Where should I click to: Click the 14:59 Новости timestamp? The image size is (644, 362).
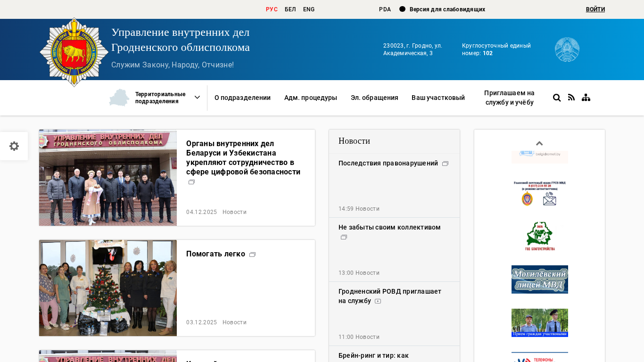coord(359,209)
